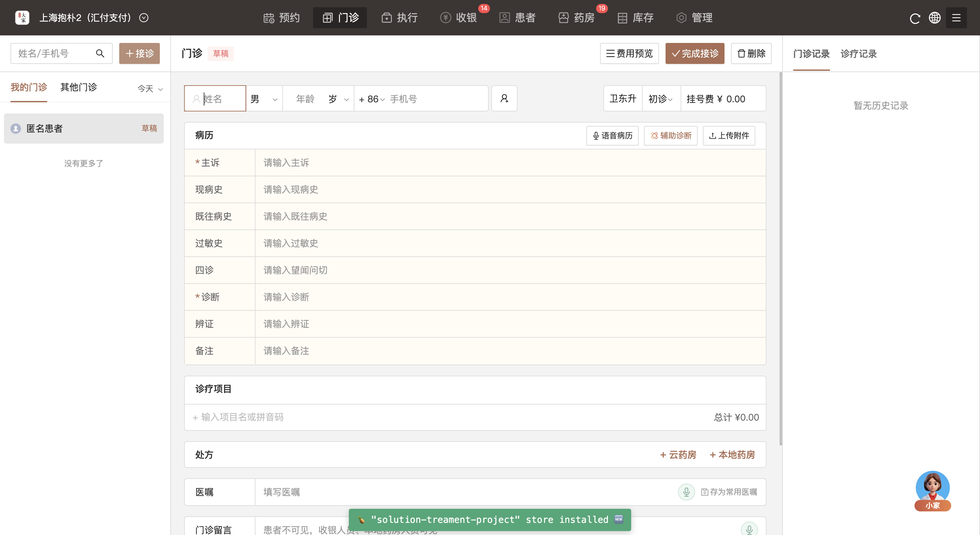Open the 辅助诊断 assistant tool
This screenshot has width=980, height=535.
[670, 136]
